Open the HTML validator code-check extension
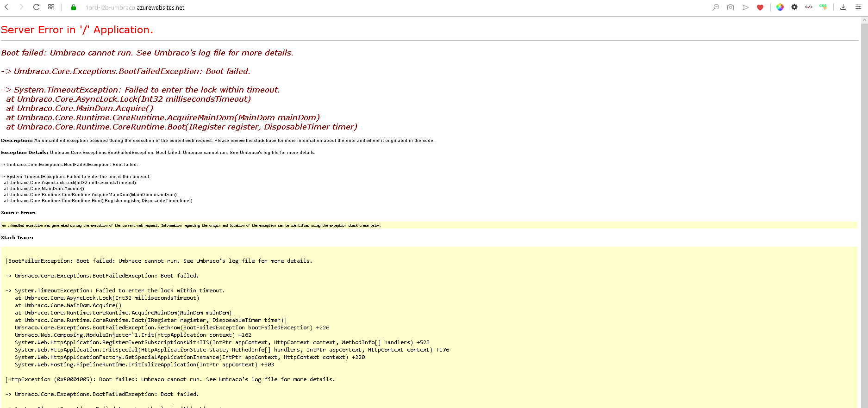This screenshot has height=408, width=868. pos(809,7)
